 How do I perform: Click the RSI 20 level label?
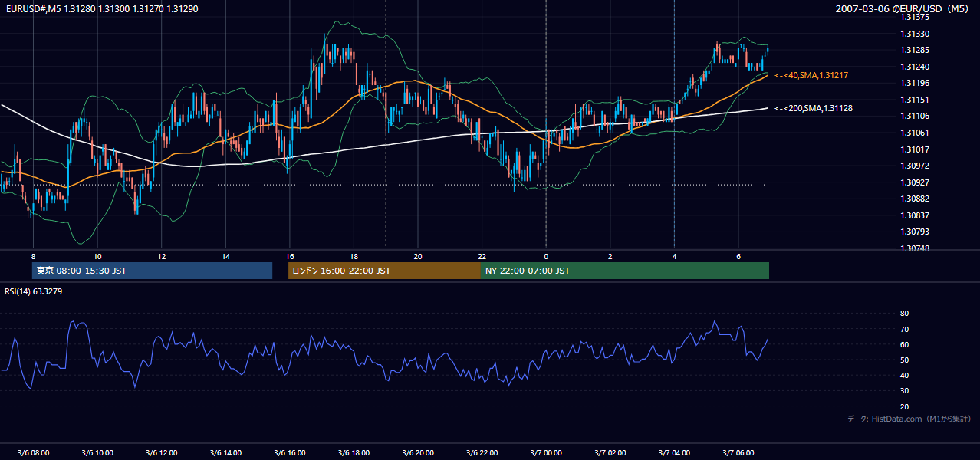pos(904,406)
